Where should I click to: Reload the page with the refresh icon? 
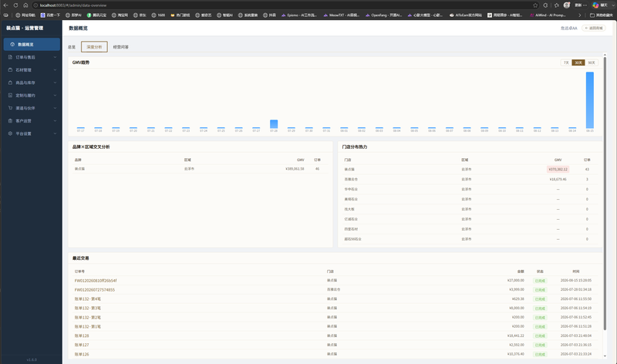15,5
